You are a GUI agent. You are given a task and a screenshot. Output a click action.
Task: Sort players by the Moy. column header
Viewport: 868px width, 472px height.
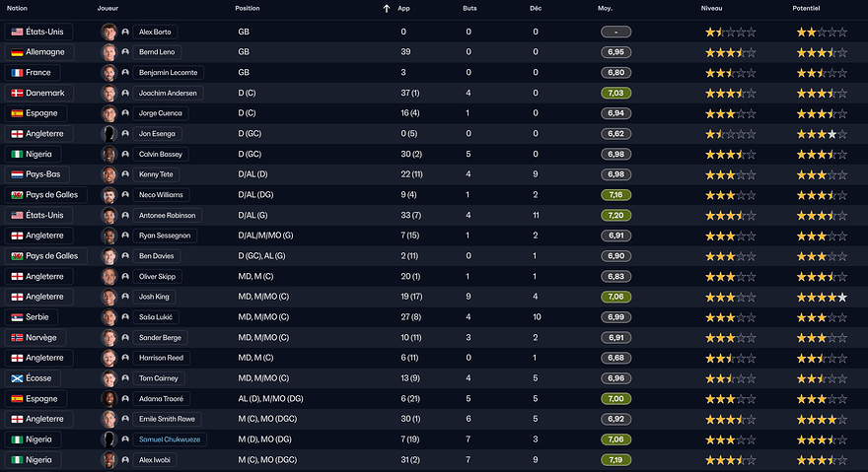(x=605, y=8)
